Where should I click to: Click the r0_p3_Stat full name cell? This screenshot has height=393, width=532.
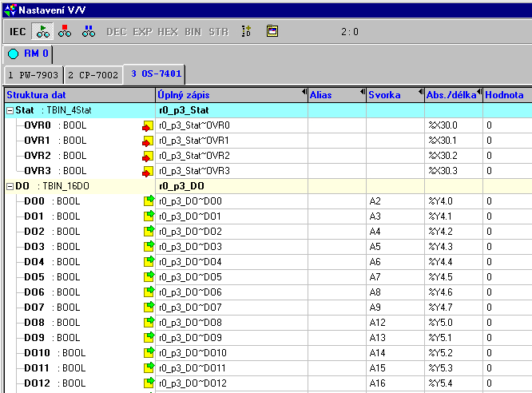click(232, 110)
